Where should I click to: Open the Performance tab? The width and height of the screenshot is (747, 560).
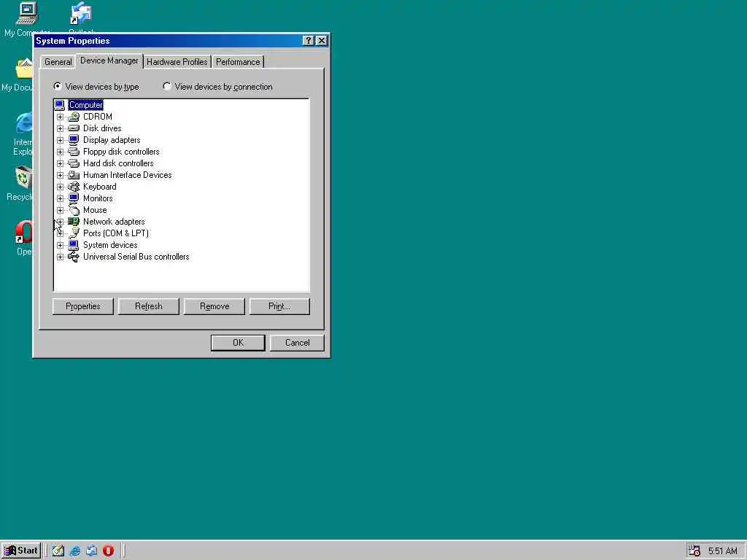(x=238, y=62)
